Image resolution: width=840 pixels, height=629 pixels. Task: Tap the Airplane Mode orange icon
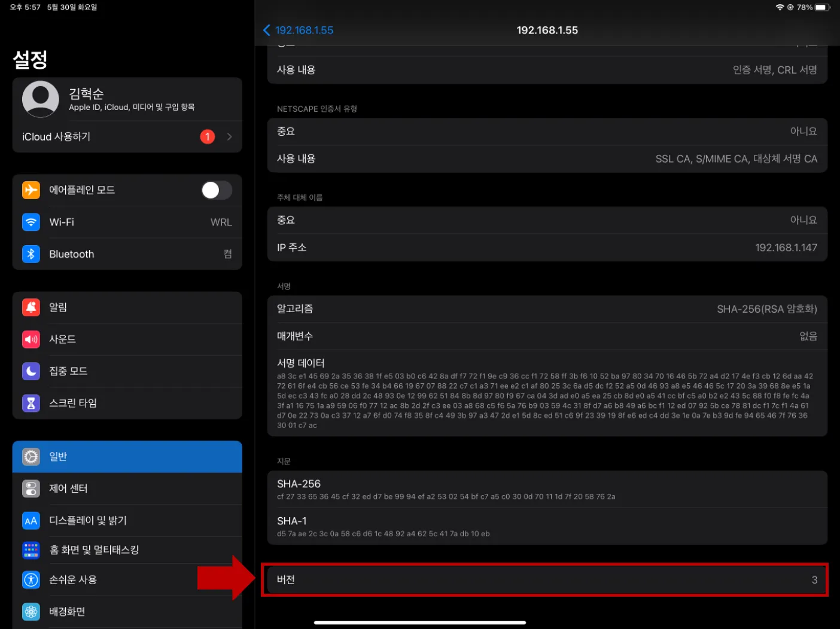(31, 190)
